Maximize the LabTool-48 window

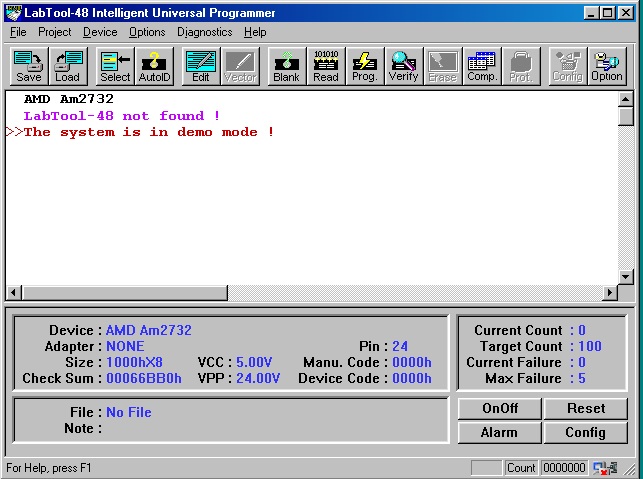click(x=608, y=13)
